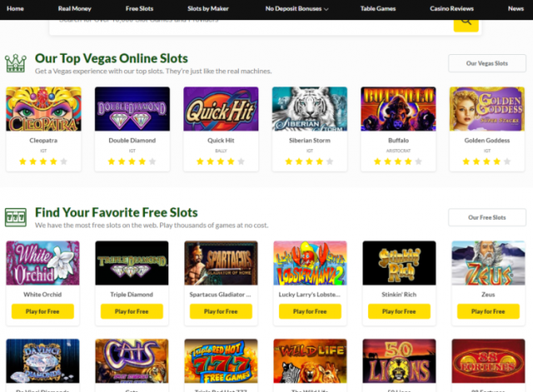Click the Our Free Slots button
The width and height of the screenshot is (533, 392).
point(487,217)
